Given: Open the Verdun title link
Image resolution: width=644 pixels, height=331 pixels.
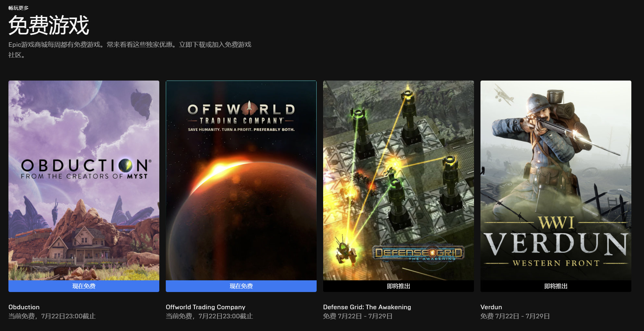Looking at the screenshot, I should (x=491, y=307).
